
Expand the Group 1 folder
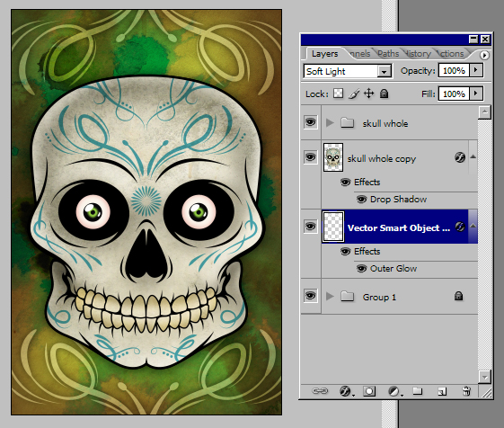[330, 296]
